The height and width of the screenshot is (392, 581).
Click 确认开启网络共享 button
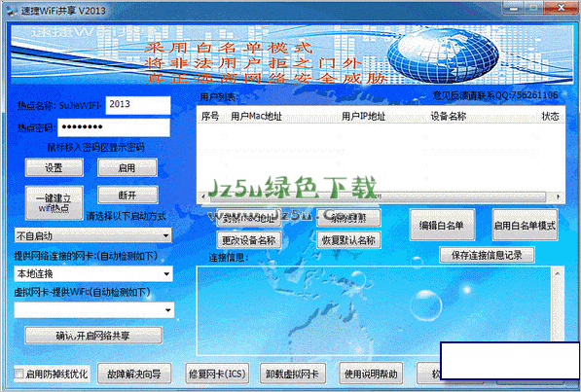pos(93,336)
